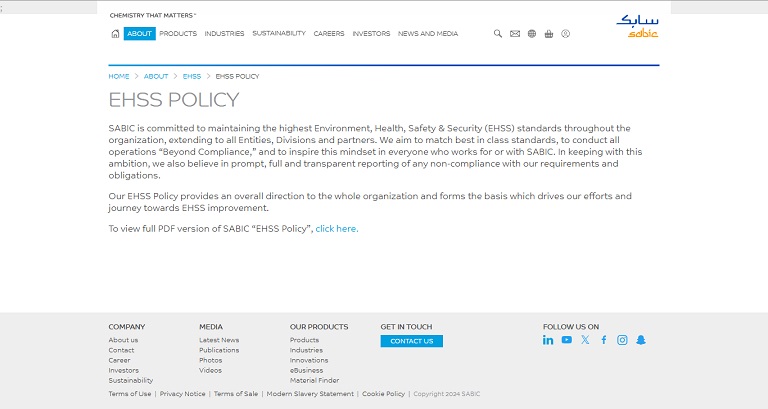
Task: Click the shopping basket icon in header
Action: click(549, 34)
